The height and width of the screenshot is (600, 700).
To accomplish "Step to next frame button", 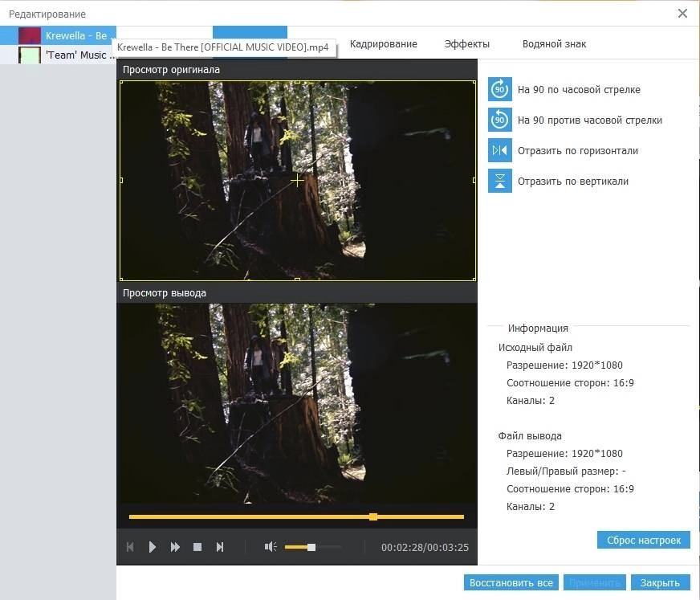I will point(220,547).
